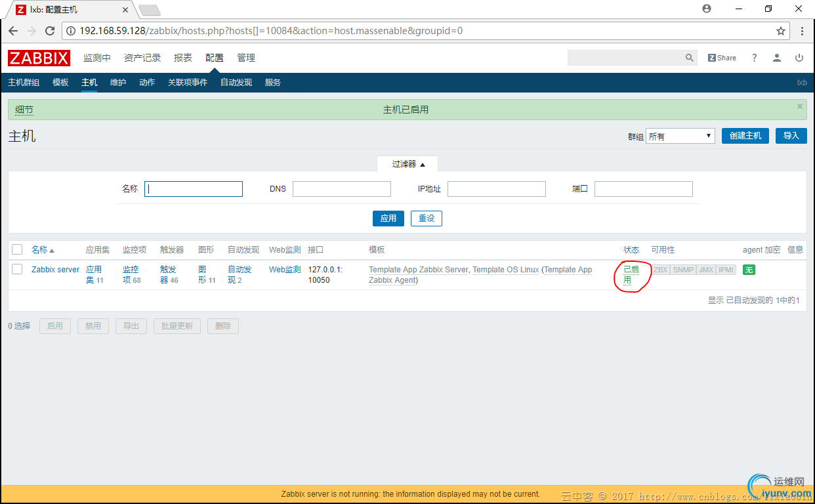The image size is (815, 504).
Task: Focus the 名称 filter field
Action: 194,189
